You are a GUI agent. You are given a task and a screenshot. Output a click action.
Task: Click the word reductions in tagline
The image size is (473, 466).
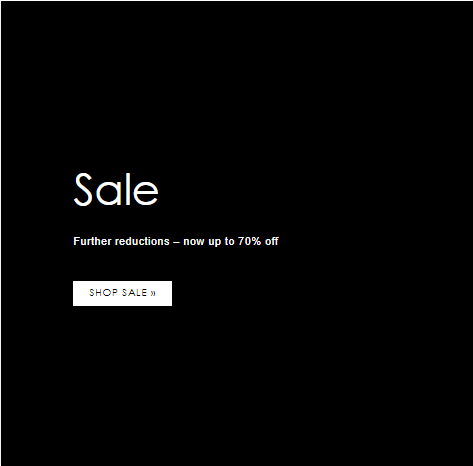142,241
